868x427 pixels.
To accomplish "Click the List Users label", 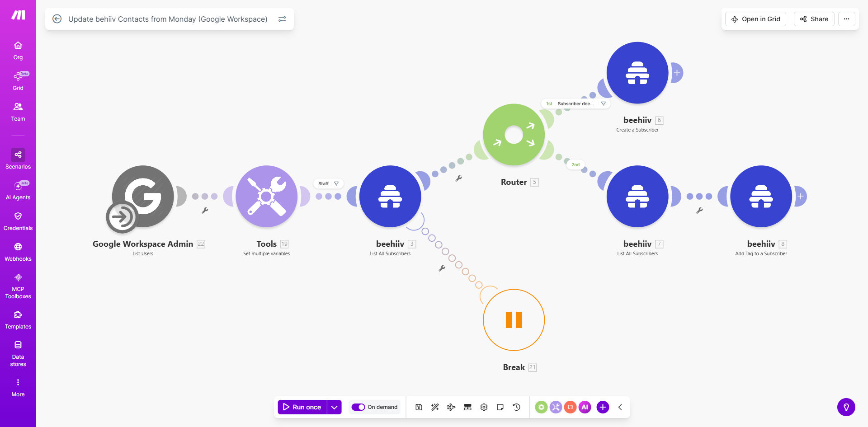I will (x=143, y=253).
